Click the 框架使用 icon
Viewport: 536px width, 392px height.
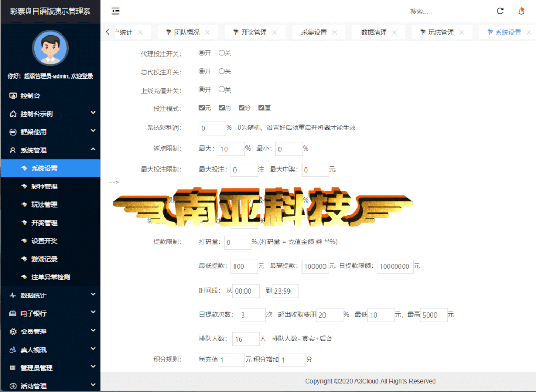pos(13,132)
